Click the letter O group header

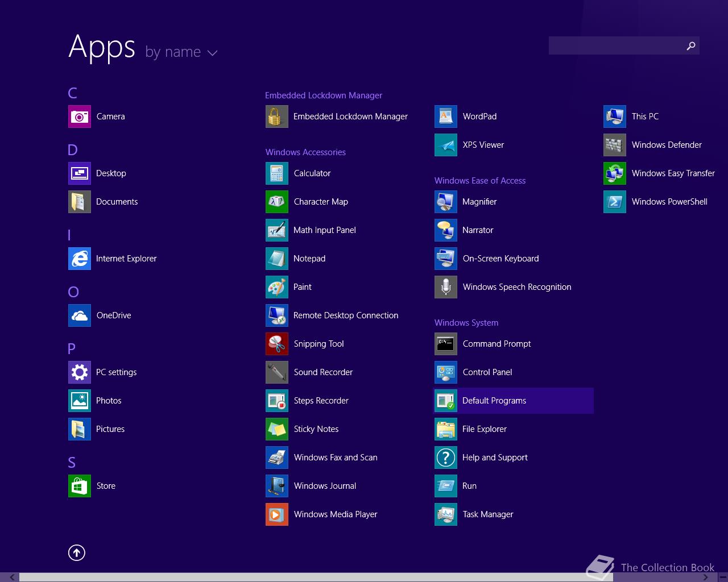point(73,292)
